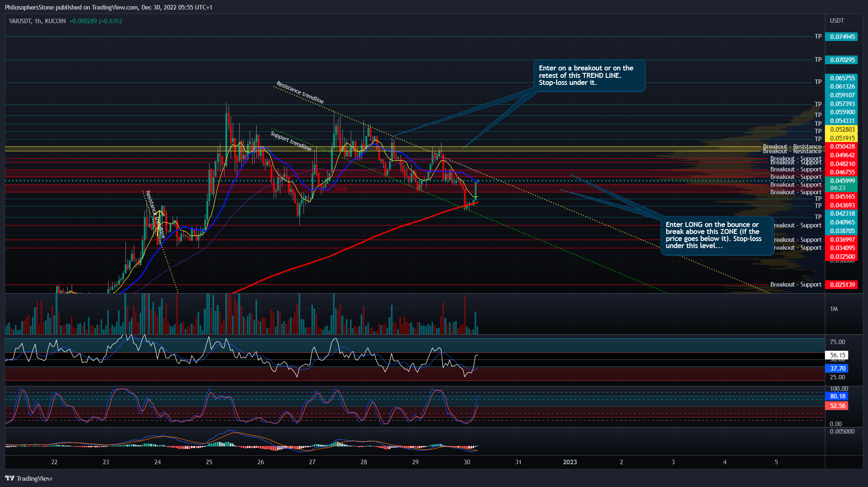The image size is (868, 487).
Task: Click the yellow 0.051915 price label
Action: [x=841, y=138]
